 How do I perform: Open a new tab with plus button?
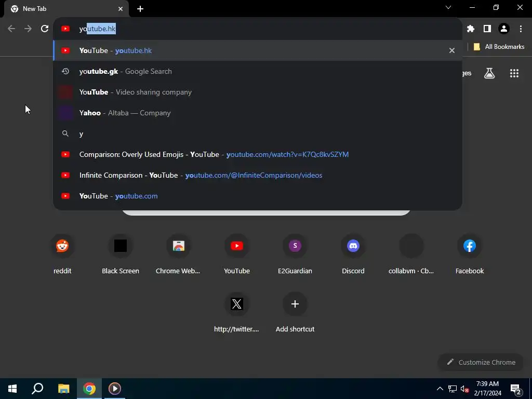click(x=140, y=9)
